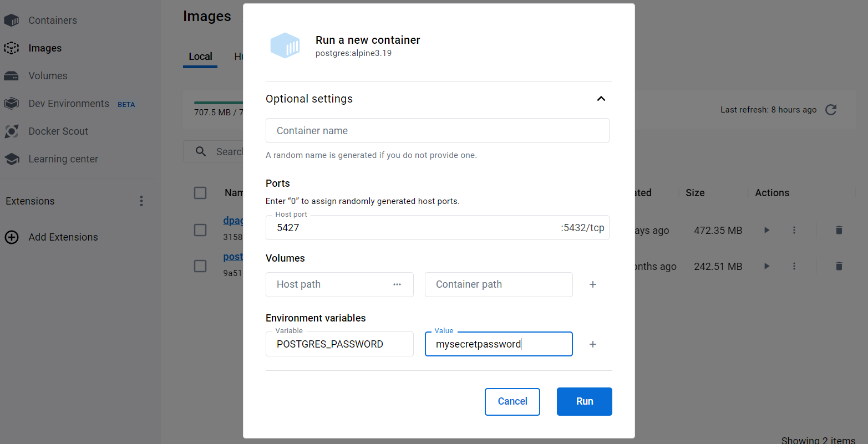The height and width of the screenshot is (444, 868).
Task: Run the 242.51 MB image with the play icon
Action: point(767,266)
